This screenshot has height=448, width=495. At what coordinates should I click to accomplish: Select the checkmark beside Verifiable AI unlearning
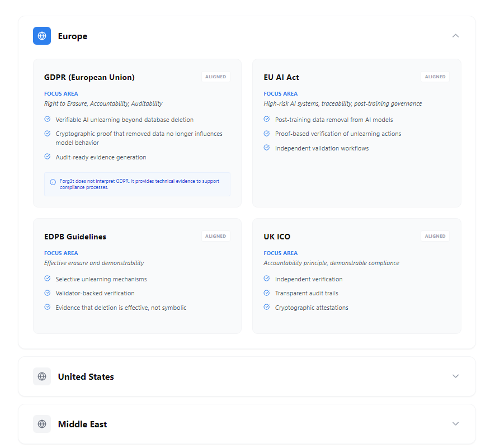(x=47, y=119)
